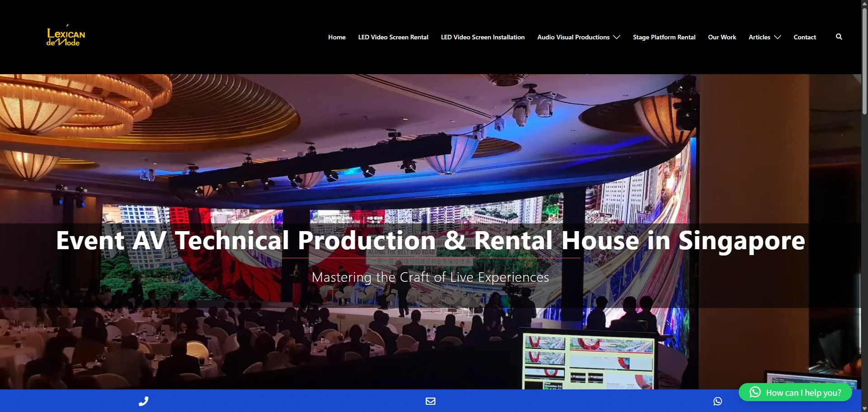This screenshot has height=412, width=868.
Task: Click the 'Event AV Technical Production' headline
Action: [x=430, y=240]
